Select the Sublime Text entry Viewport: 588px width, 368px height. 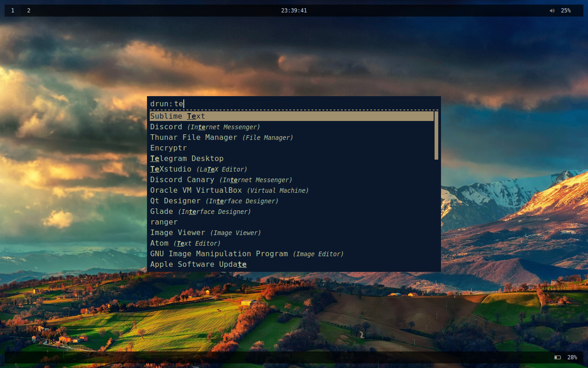(292, 116)
